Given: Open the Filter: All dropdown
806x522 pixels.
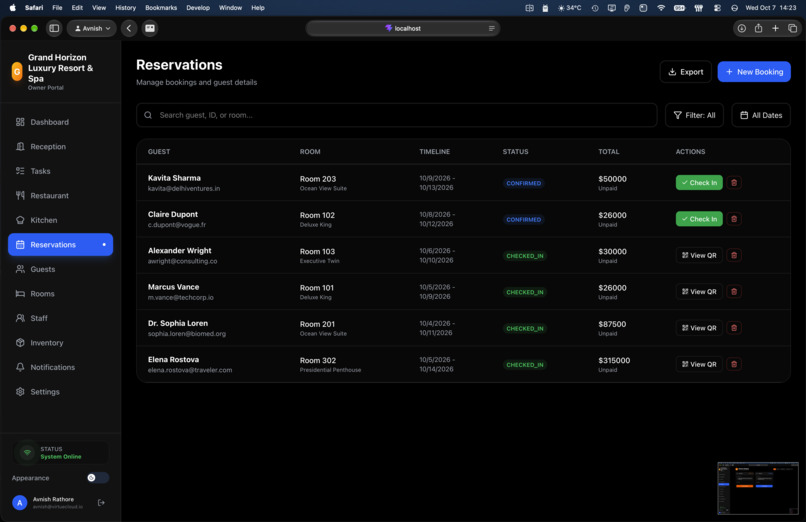Looking at the screenshot, I should click(x=694, y=115).
